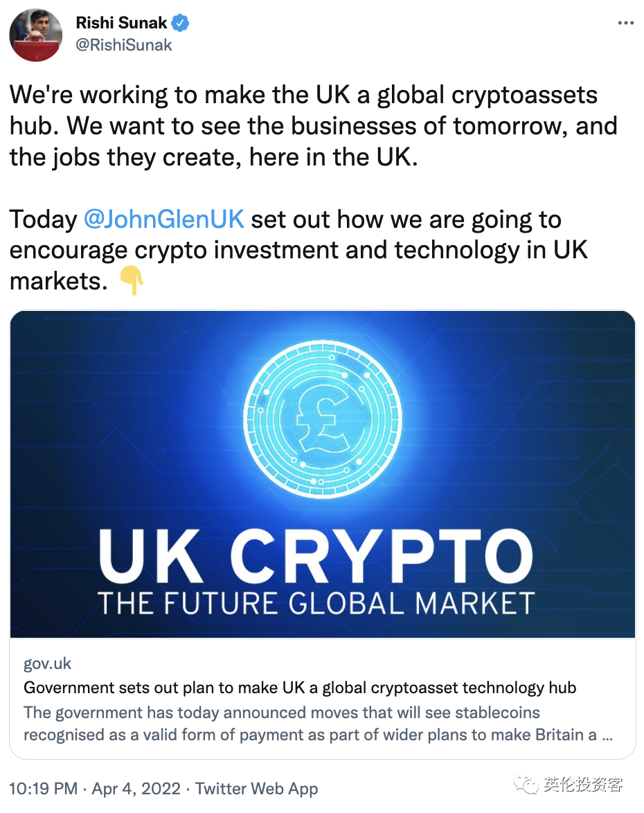The height and width of the screenshot is (813, 644).
Task: Open the Government sets out plan headline
Action: [299, 688]
